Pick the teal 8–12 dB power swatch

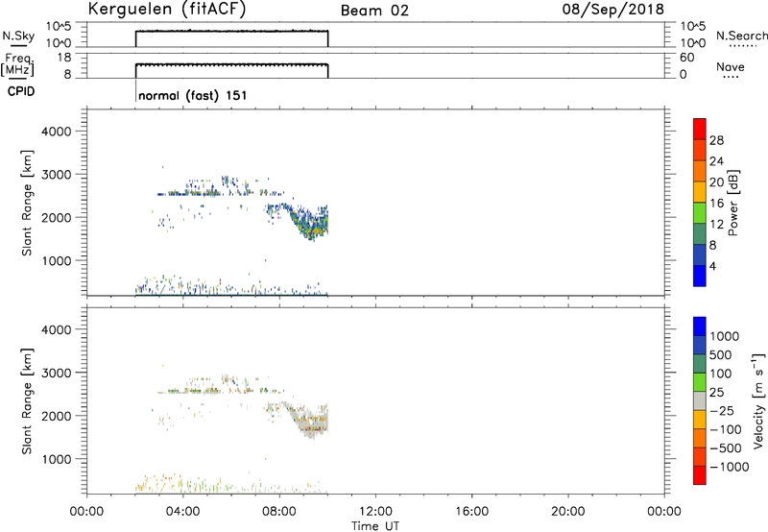point(700,233)
